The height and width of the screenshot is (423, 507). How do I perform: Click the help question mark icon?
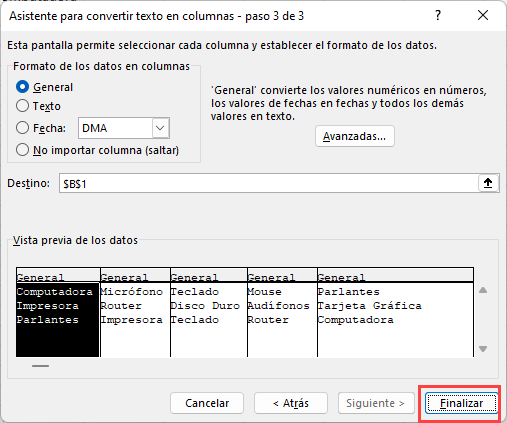438,15
